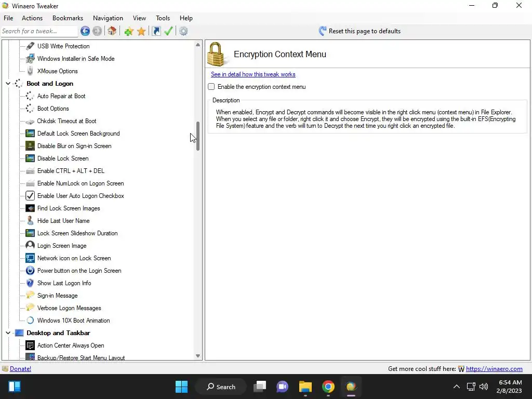This screenshot has width=532, height=399.
Task: Open File Explorer from the taskbar
Action: click(x=305, y=387)
